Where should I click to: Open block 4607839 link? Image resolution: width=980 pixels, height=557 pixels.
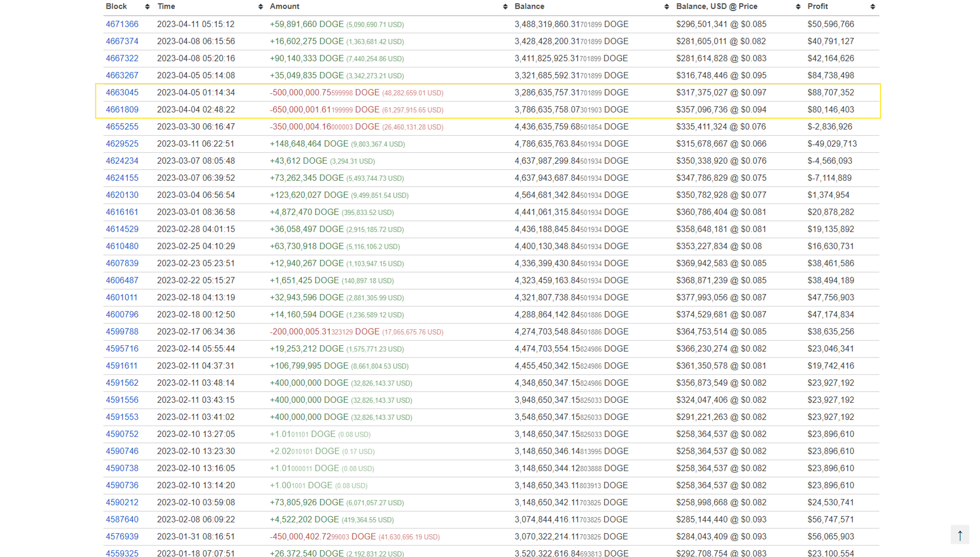tap(122, 263)
